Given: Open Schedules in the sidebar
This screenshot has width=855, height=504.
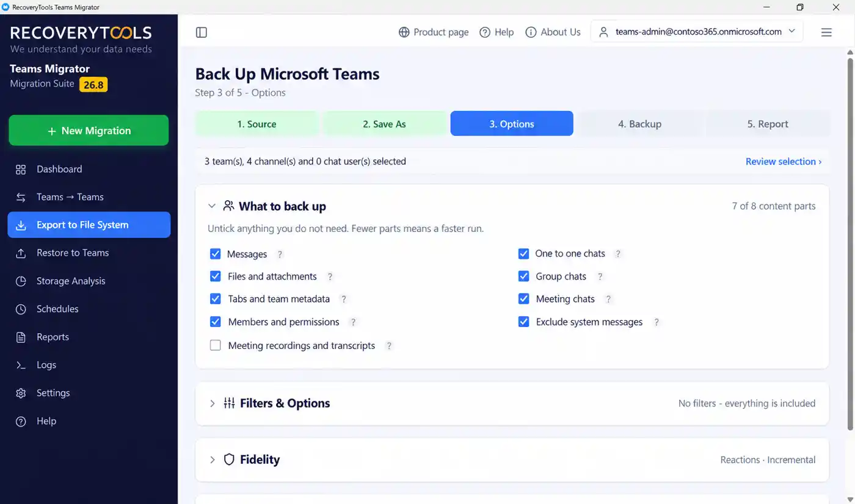Looking at the screenshot, I should pos(89,309).
